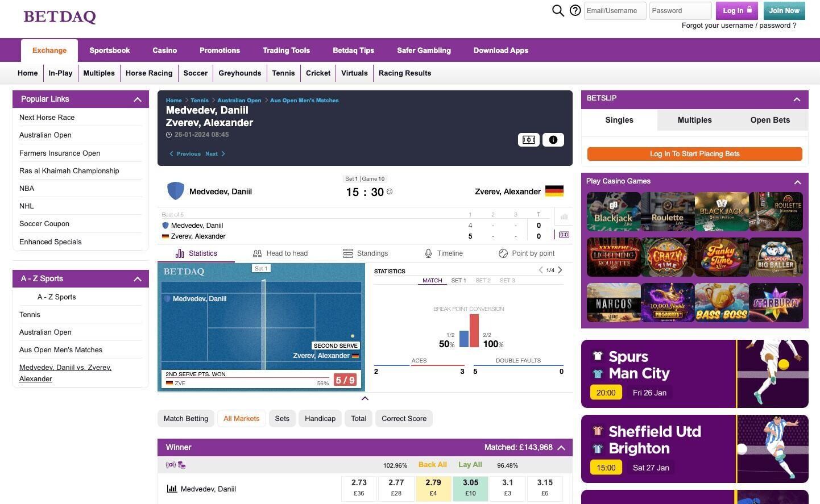Image resolution: width=820 pixels, height=504 pixels.
Task: Open Next Horse Race link
Action: pyautogui.click(x=47, y=118)
